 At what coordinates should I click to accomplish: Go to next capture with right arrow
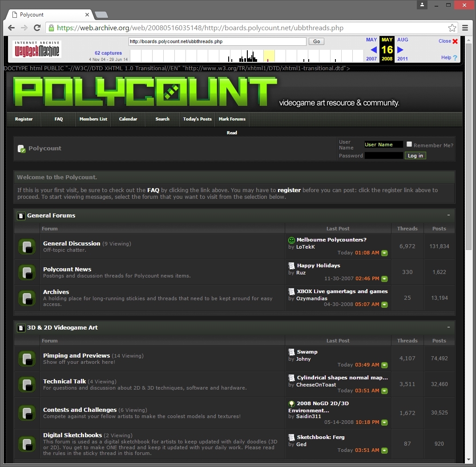[x=400, y=49]
